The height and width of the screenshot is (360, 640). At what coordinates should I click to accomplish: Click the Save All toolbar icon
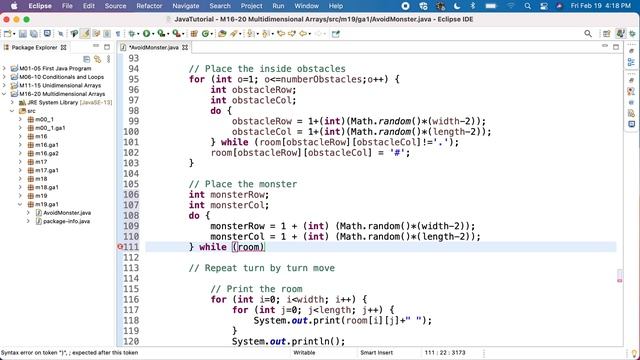point(34,34)
